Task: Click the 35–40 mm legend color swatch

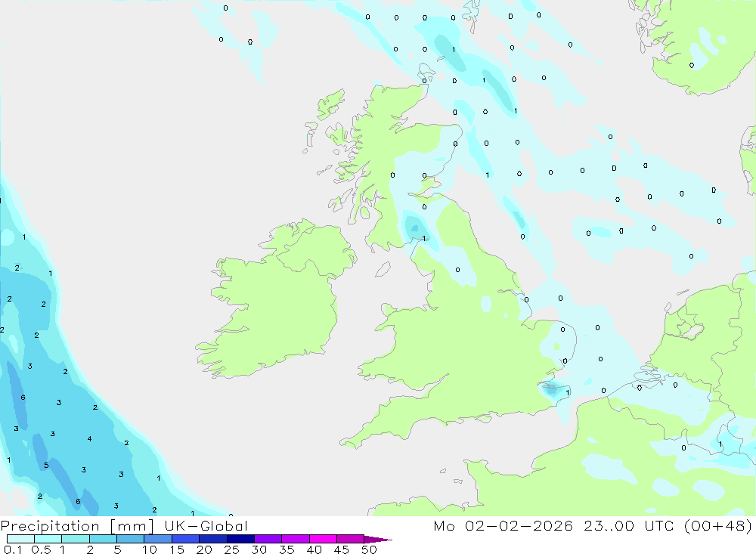Action: (x=296, y=539)
